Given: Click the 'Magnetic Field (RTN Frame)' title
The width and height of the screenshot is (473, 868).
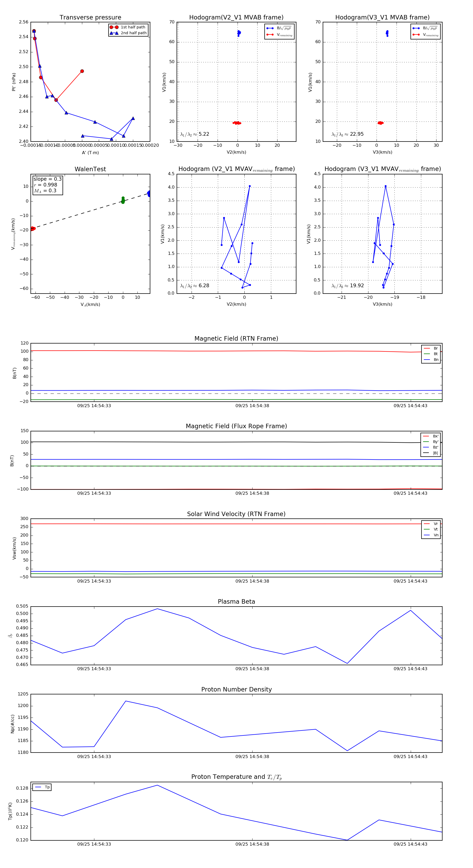Looking at the screenshot, I should [x=236, y=339].
